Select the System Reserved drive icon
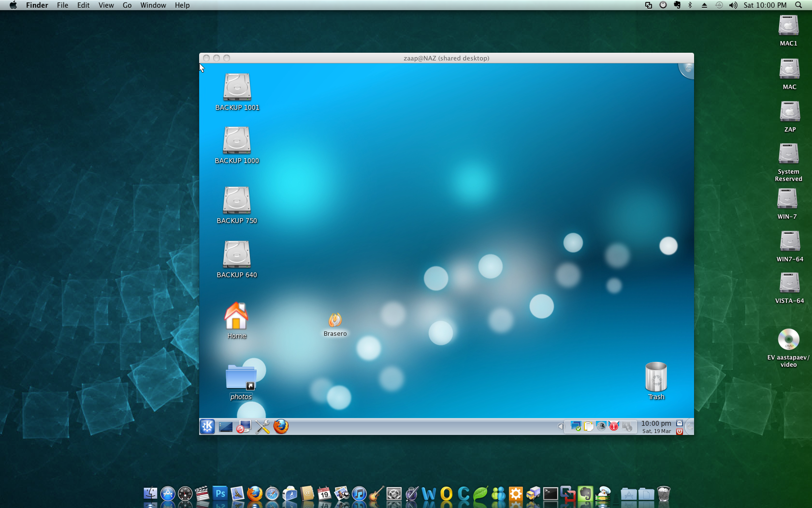 [788, 162]
